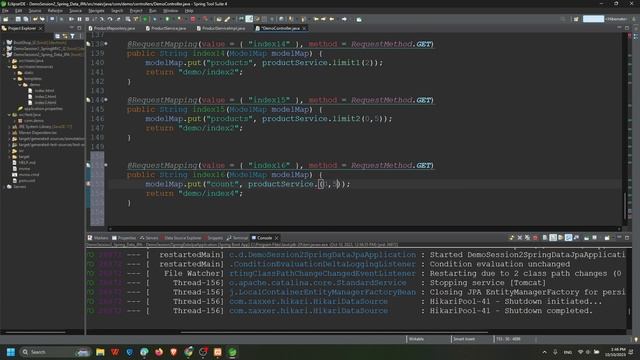Open the Display Selected Console dropdown

(596, 238)
